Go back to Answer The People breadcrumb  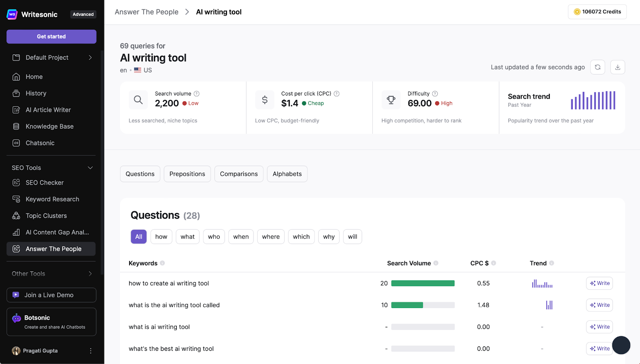[x=146, y=12]
